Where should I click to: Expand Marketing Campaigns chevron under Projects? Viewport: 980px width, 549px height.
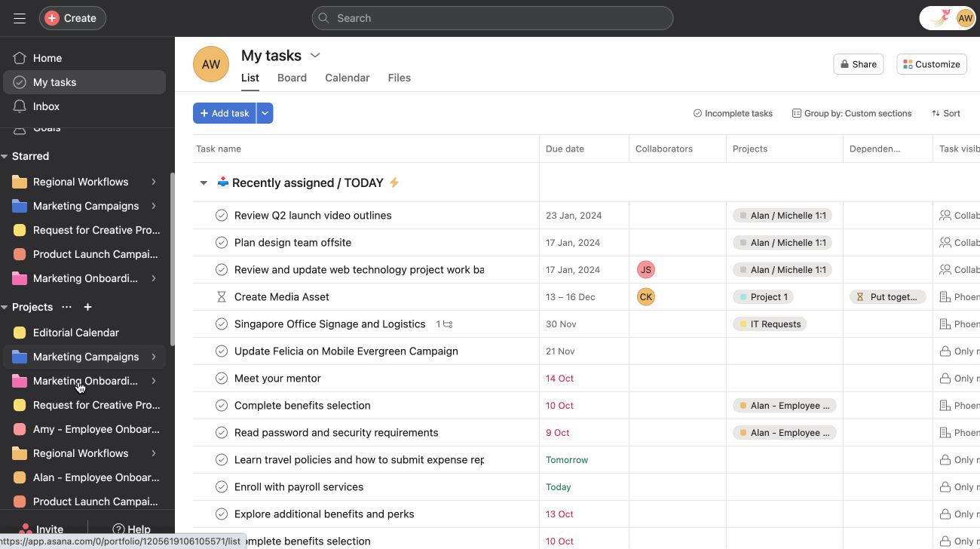[x=154, y=357]
